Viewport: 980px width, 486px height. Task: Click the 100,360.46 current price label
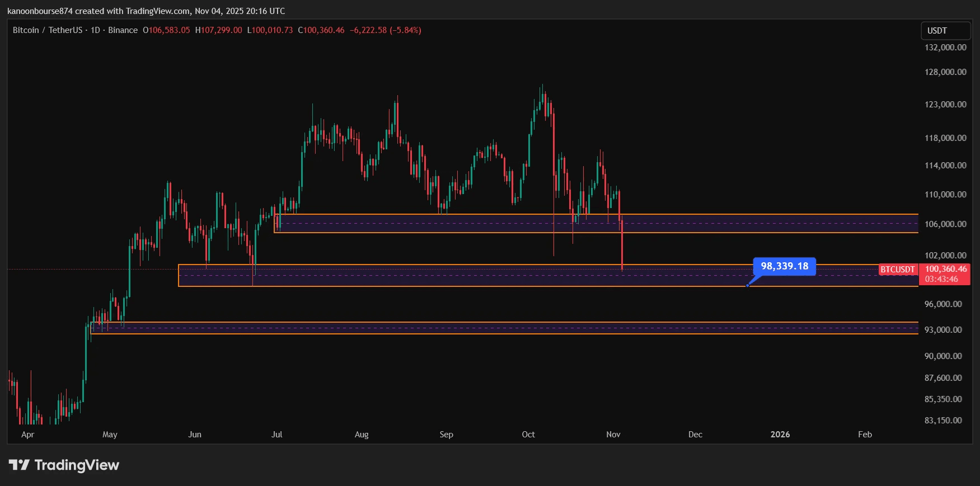945,269
